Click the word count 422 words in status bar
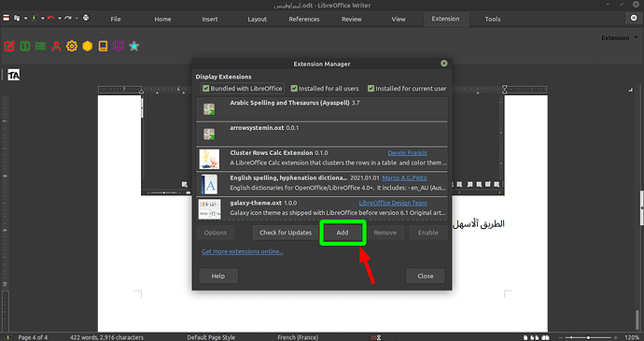 point(106,337)
